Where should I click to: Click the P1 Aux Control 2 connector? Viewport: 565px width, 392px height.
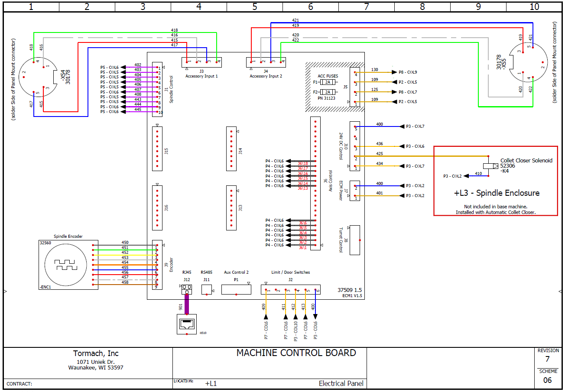(236, 290)
